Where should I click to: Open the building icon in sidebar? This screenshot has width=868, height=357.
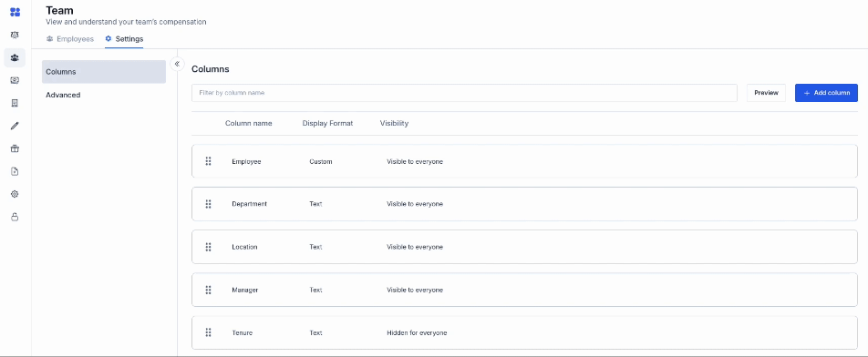coord(15,103)
